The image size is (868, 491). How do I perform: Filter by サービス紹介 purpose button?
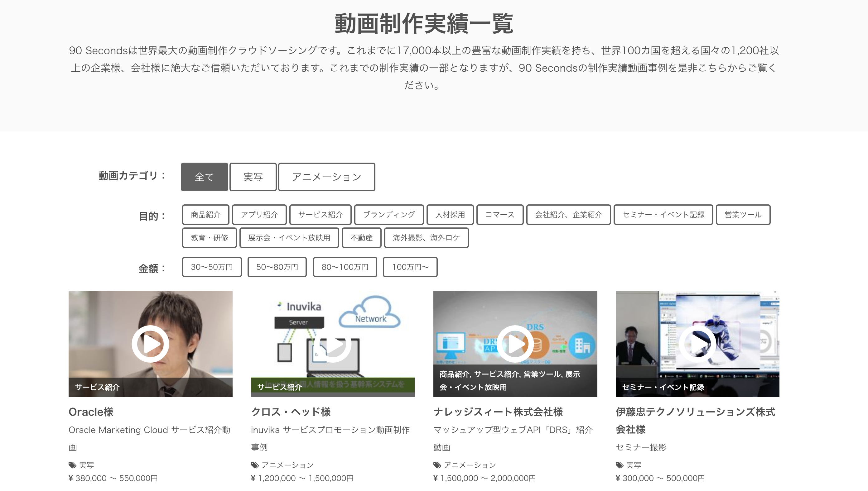coord(320,214)
